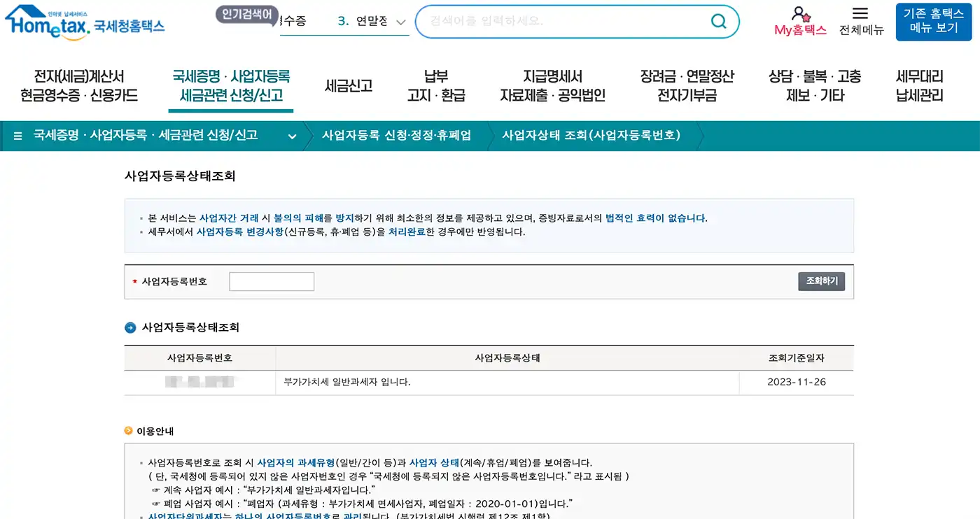Screen dimensions: 980x519
Task: Click guide text 사업자의 과세유형
Action: coord(296,463)
